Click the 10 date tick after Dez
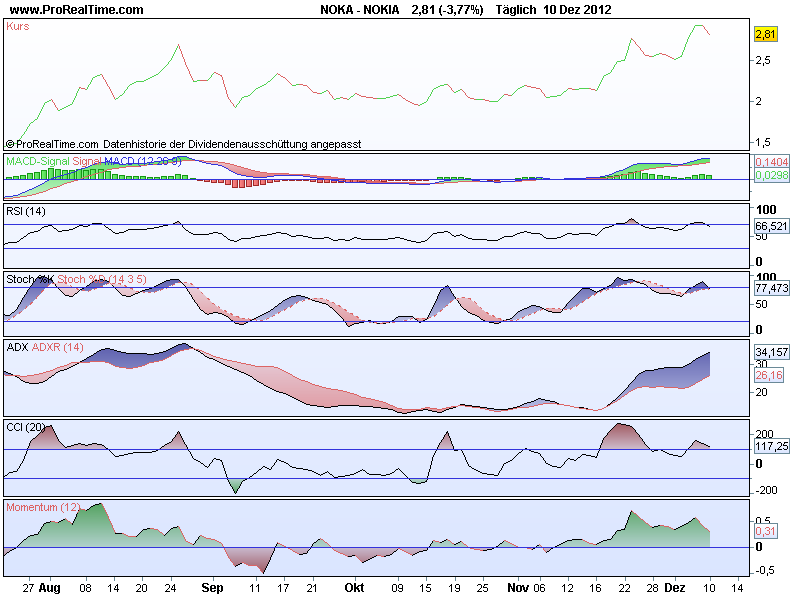 pyautogui.click(x=709, y=588)
